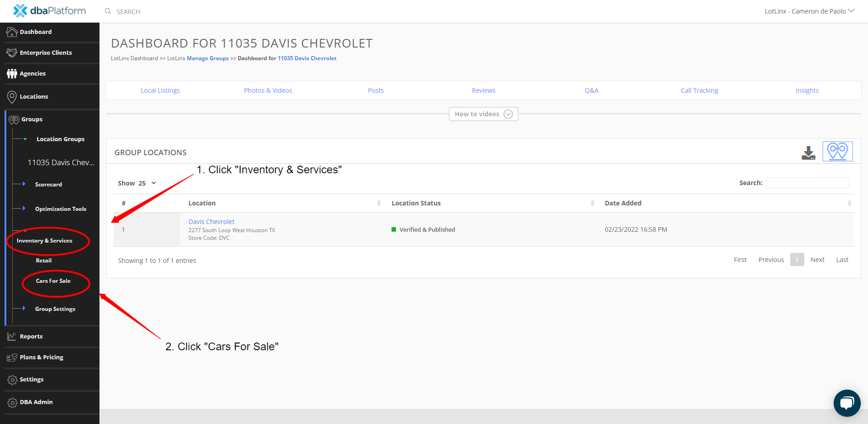Open the Photos & Videos tab

click(x=268, y=91)
